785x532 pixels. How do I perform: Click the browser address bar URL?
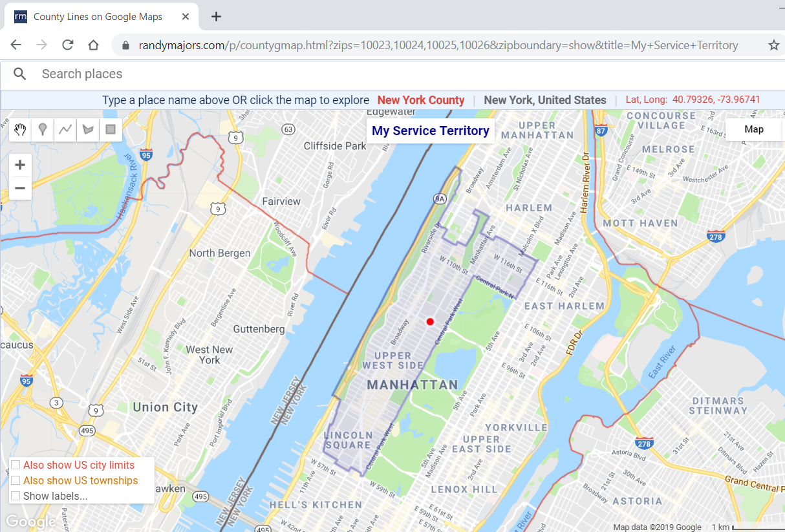pyautogui.click(x=438, y=45)
